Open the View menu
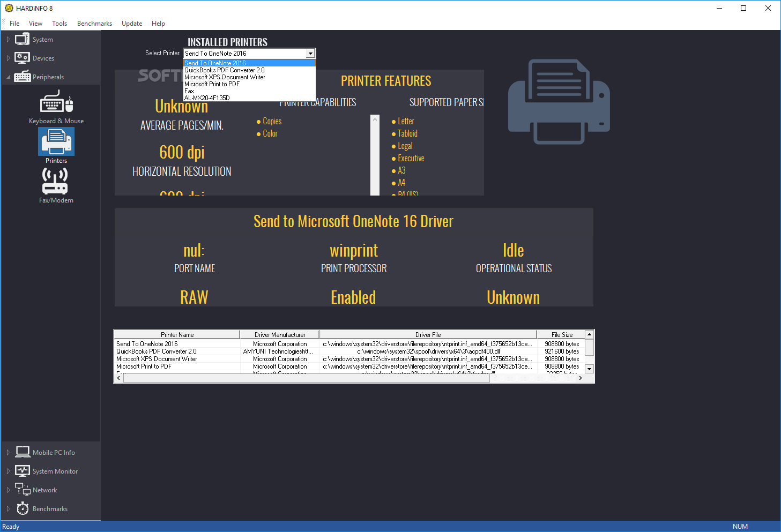This screenshot has width=781, height=532. point(35,24)
